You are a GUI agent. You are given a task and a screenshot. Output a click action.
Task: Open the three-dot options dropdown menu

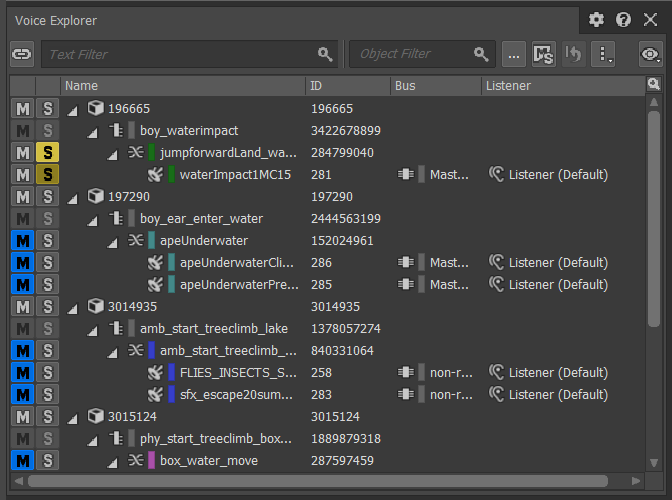point(603,54)
